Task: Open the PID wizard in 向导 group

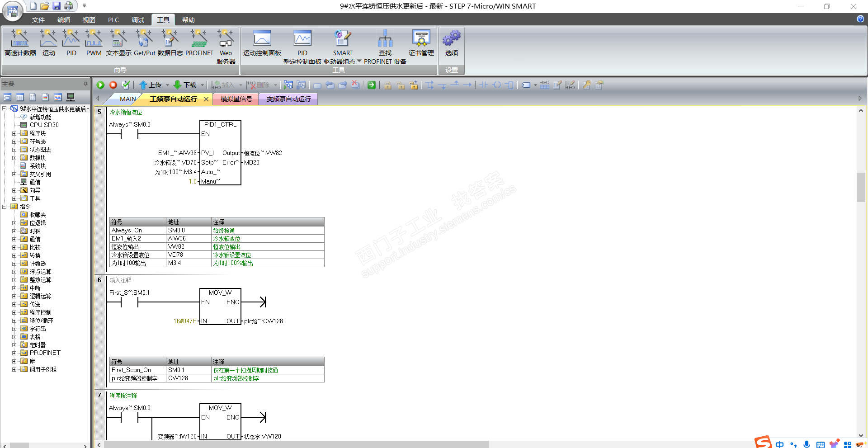Action: (x=71, y=43)
